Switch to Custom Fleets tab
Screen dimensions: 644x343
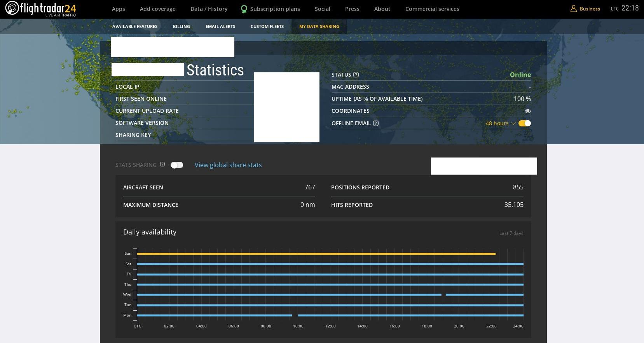click(267, 26)
